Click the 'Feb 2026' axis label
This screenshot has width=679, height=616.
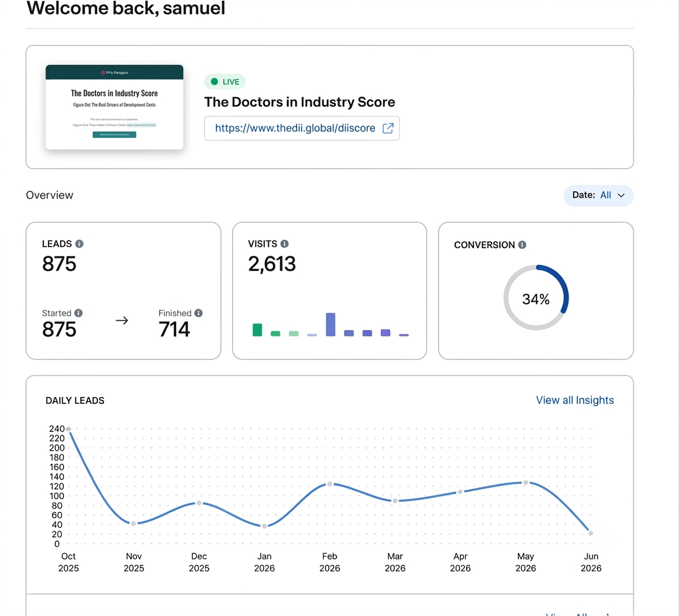click(x=329, y=562)
